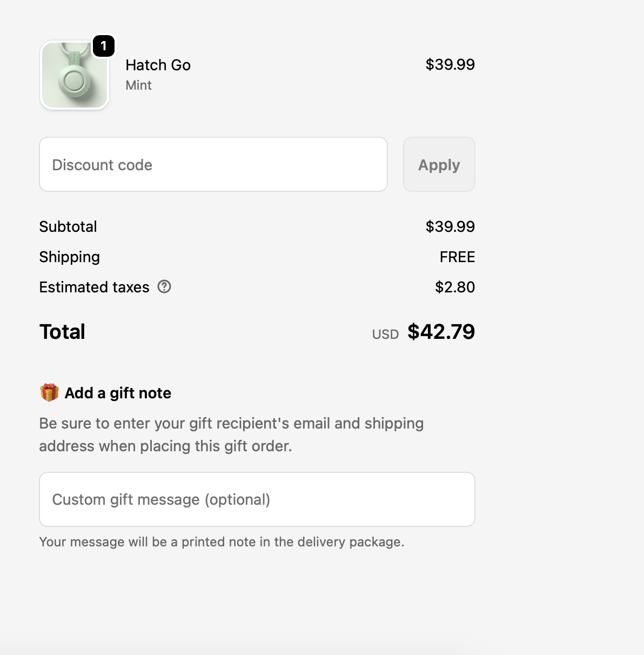644x655 pixels.
Task: Focus the Discount code field
Action: pyautogui.click(x=213, y=164)
